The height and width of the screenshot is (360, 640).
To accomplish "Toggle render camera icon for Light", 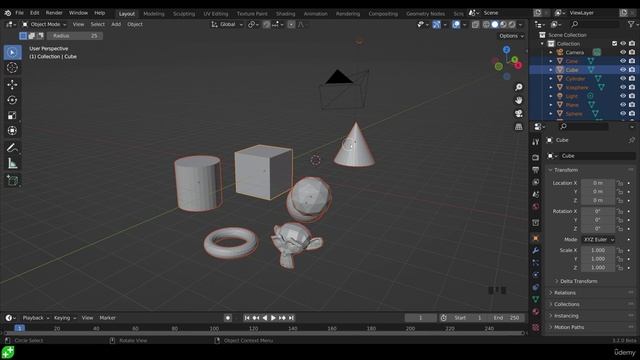I will [x=632, y=96].
